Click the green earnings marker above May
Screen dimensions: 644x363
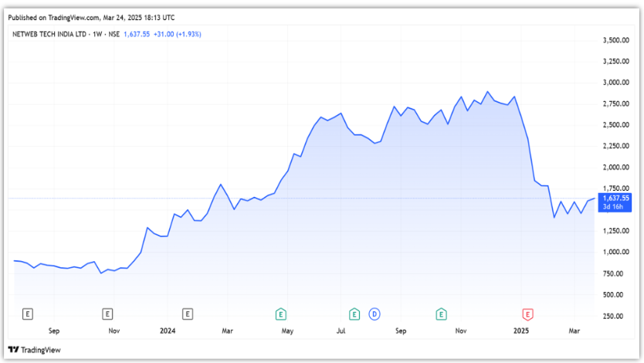click(x=282, y=314)
